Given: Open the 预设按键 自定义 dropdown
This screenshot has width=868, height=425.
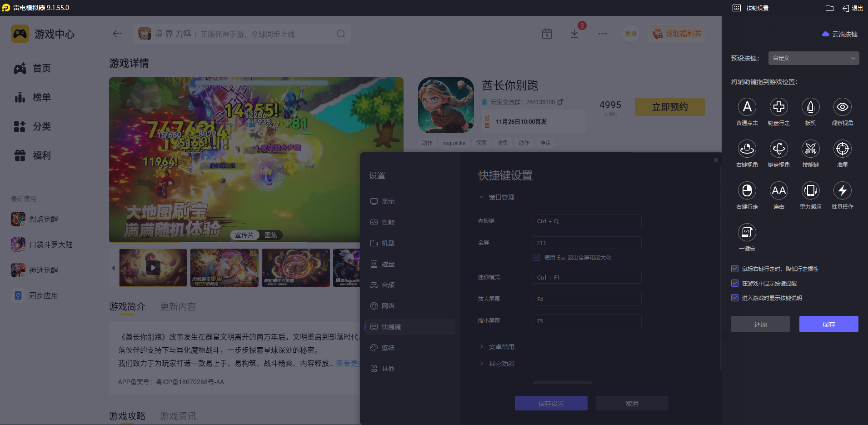Looking at the screenshot, I should (x=813, y=58).
